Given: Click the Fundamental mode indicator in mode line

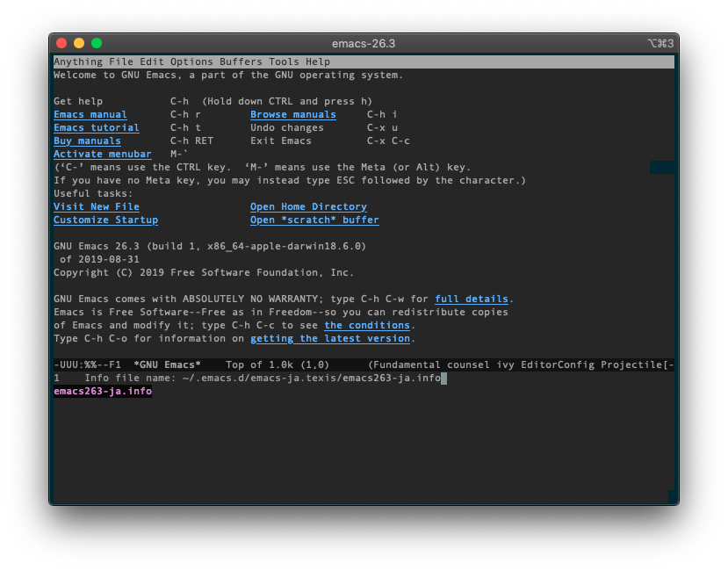Looking at the screenshot, I should click(407, 364).
